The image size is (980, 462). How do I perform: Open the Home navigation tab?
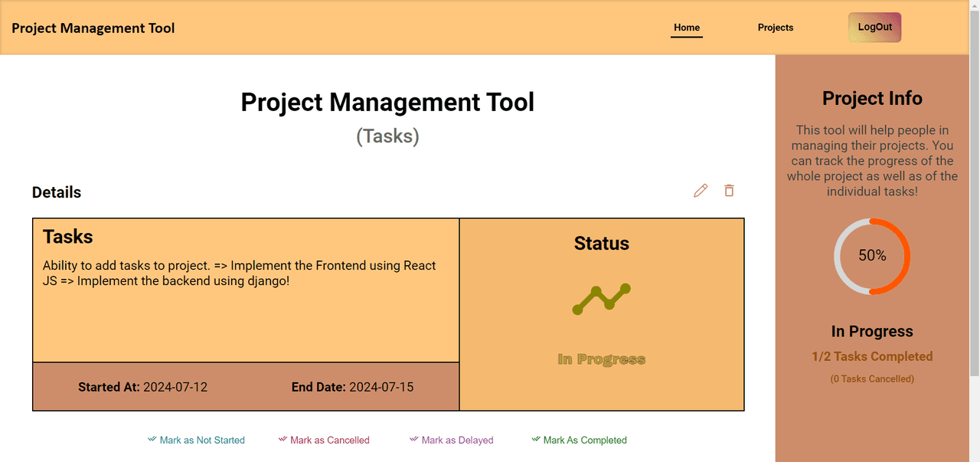(687, 28)
